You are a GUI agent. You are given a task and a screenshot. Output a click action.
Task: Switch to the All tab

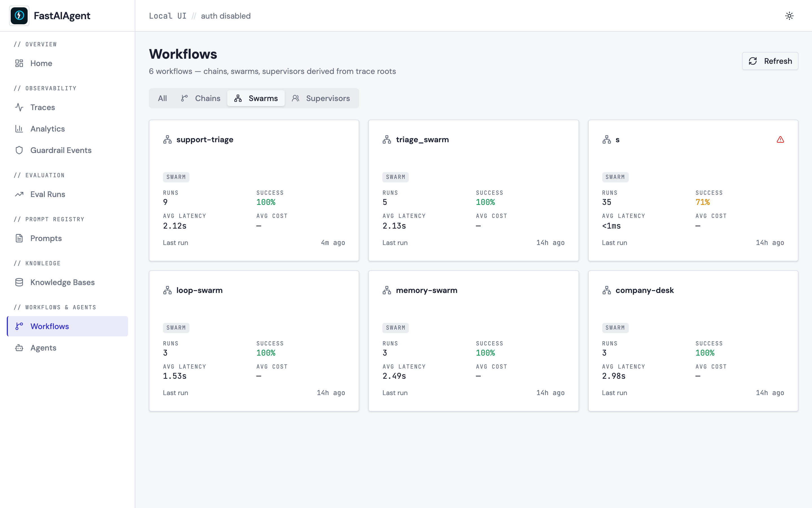[x=162, y=98]
